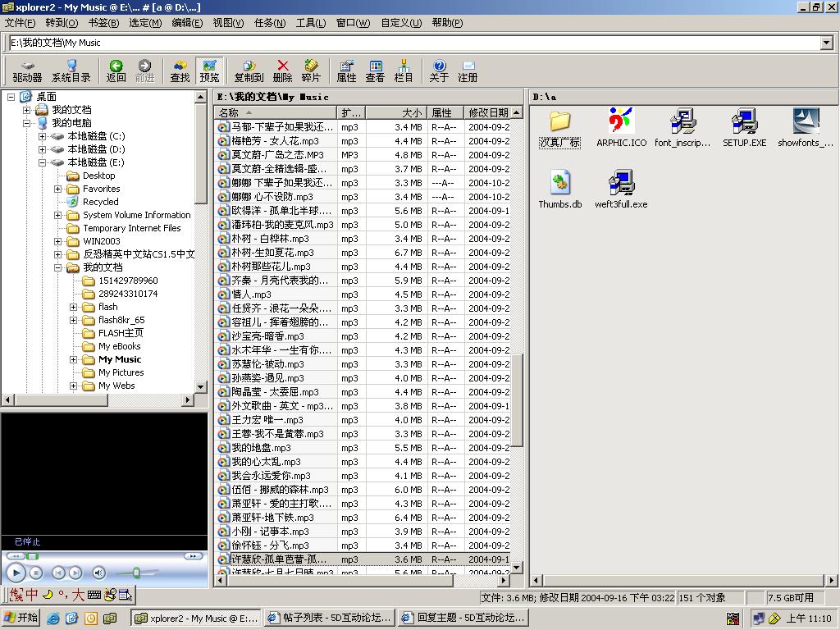This screenshot has height=630, width=840.
Task: Select the weft3full.exe file icon
Action: pyautogui.click(x=622, y=189)
